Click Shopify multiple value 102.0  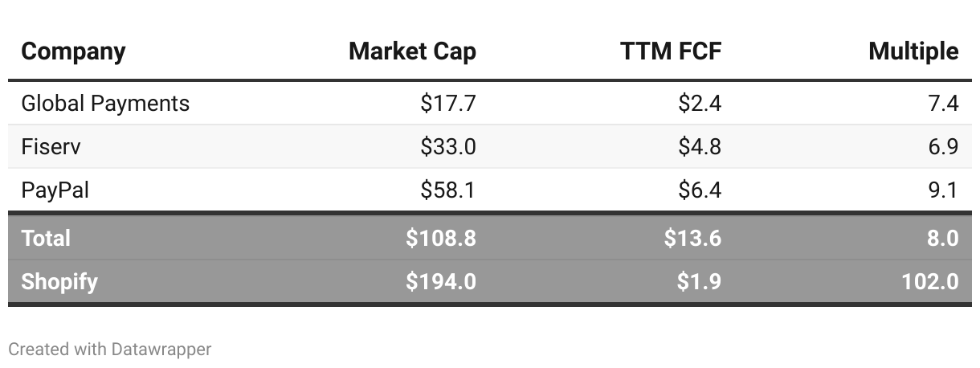930,282
